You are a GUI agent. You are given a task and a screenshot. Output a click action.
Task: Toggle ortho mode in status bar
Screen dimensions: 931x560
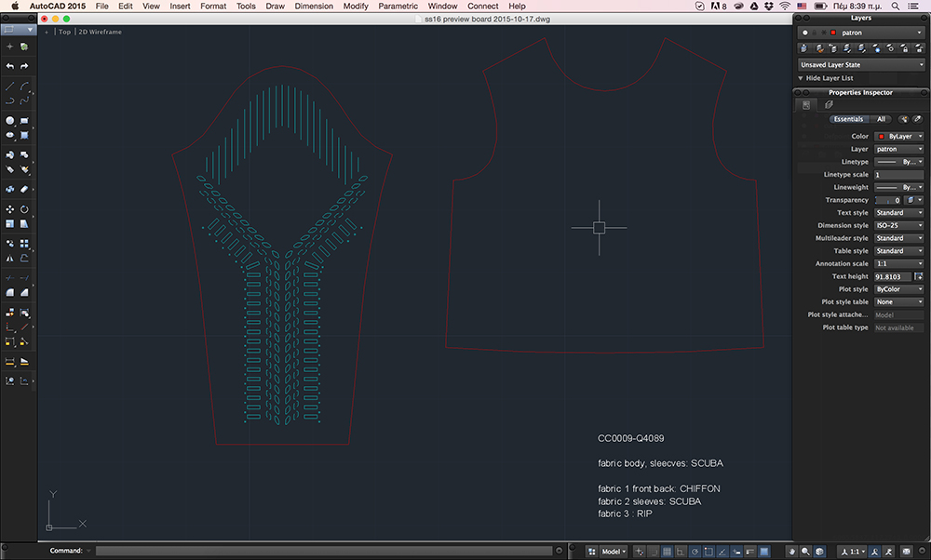681,552
